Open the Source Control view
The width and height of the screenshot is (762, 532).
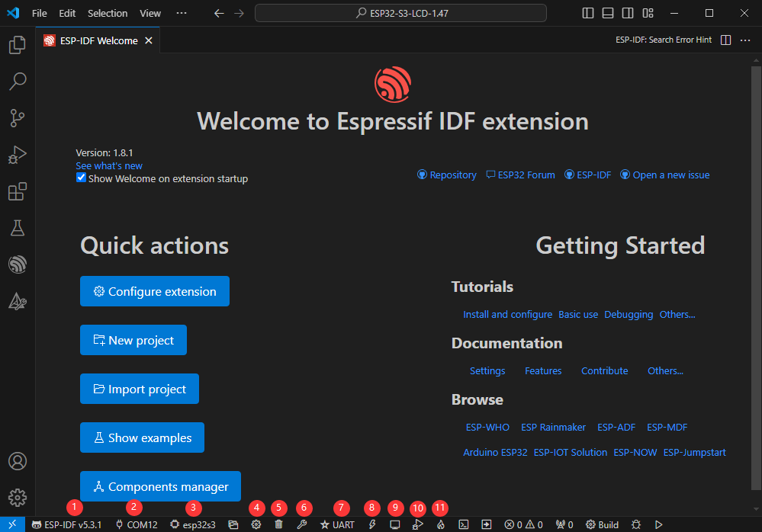point(17,117)
